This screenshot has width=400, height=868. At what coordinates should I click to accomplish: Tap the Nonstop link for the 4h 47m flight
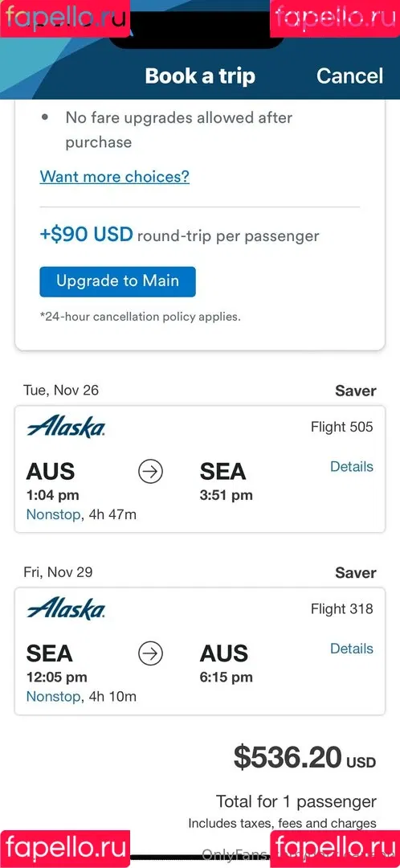tap(53, 515)
